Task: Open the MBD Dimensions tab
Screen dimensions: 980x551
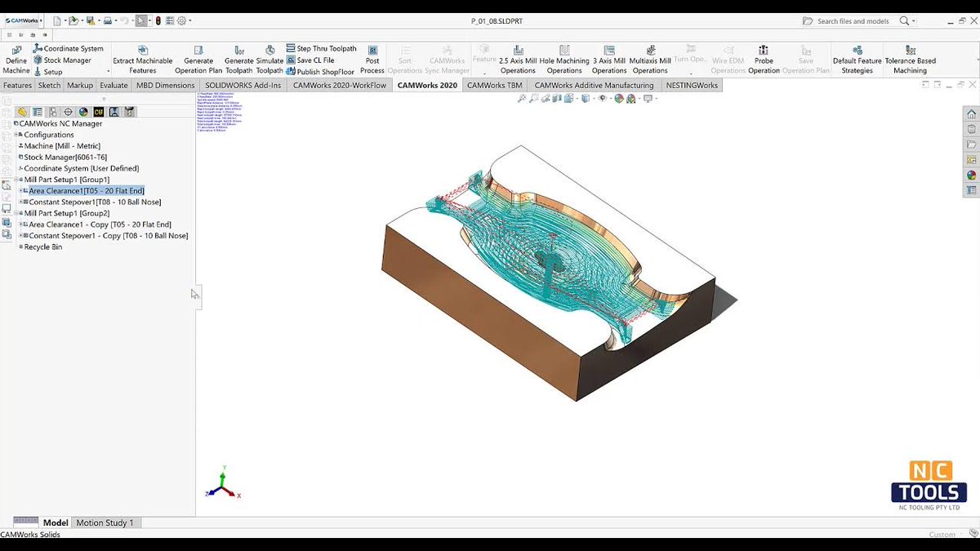Action: click(x=166, y=85)
